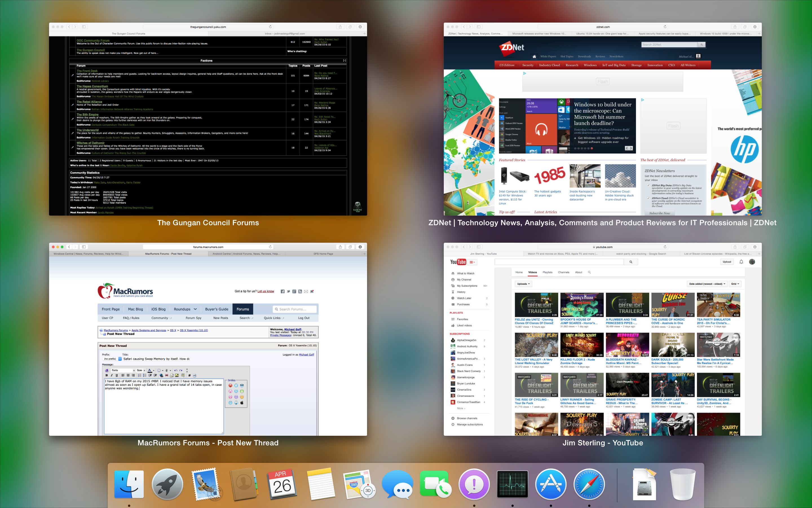
Task: Open the thread Prefix selector
Action: tap(112, 359)
